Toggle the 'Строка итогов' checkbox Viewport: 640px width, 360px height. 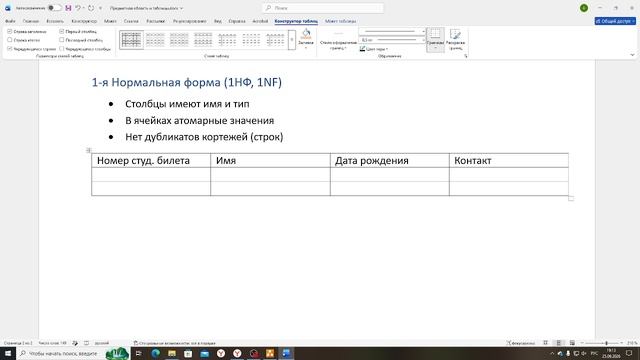point(10,40)
